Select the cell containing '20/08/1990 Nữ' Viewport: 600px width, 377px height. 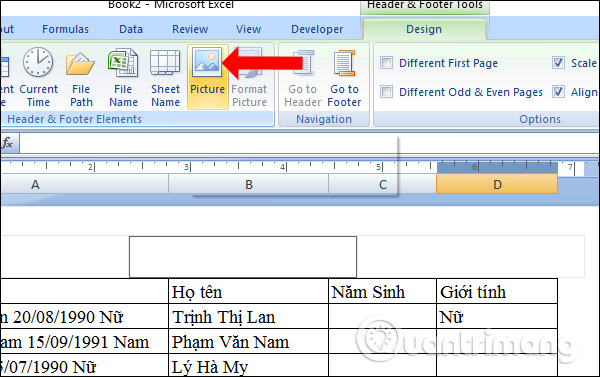point(85,317)
